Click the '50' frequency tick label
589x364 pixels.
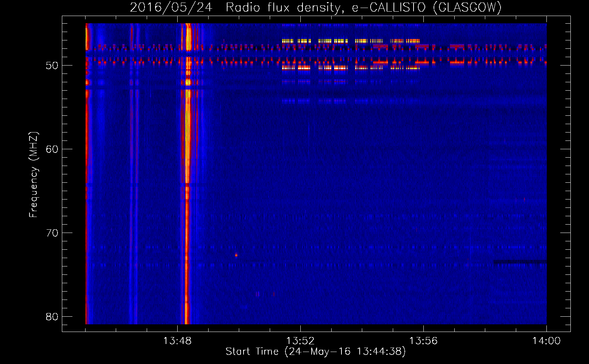pos(52,66)
